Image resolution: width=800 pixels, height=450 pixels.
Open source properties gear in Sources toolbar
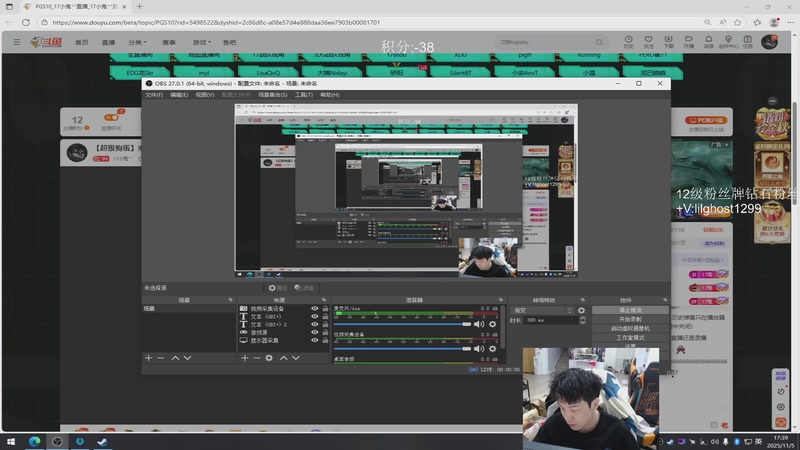(x=269, y=358)
